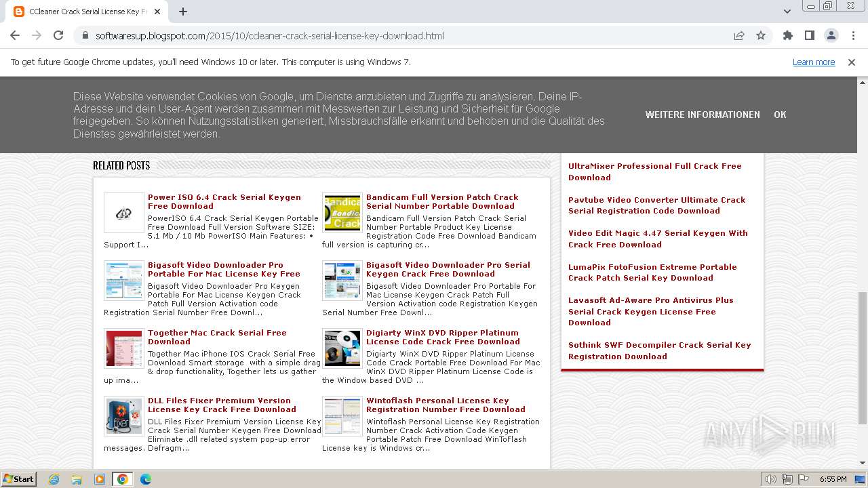Launch Microsoft Edge from taskbar

146,479
